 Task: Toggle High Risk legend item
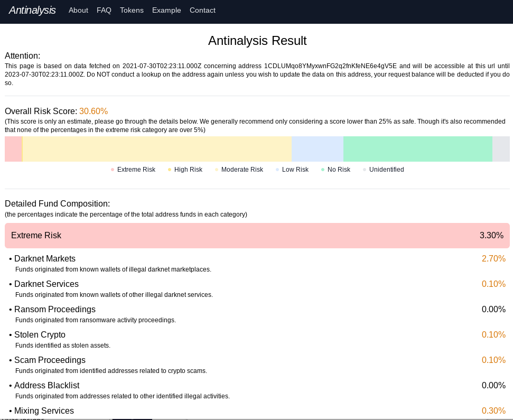(x=185, y=170)
